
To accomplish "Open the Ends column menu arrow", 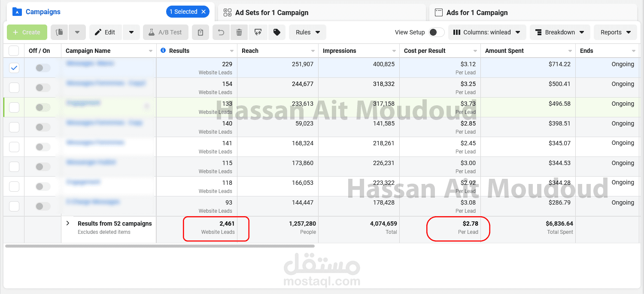I will pyautogui.click(x=634, y=51).
